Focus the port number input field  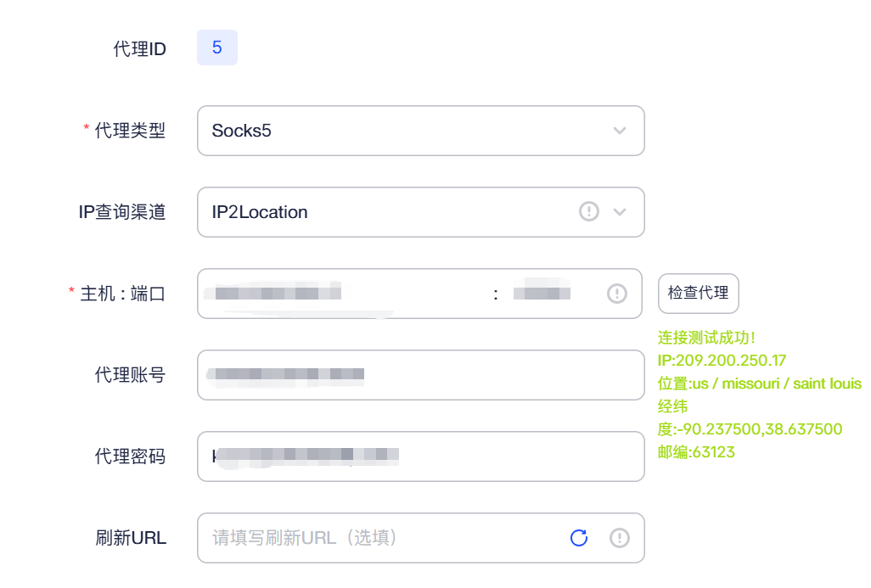coord(548,294)
